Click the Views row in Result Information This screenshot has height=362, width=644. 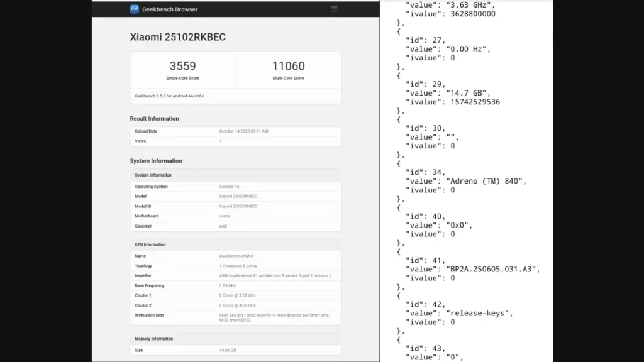(x=235, y=141)
